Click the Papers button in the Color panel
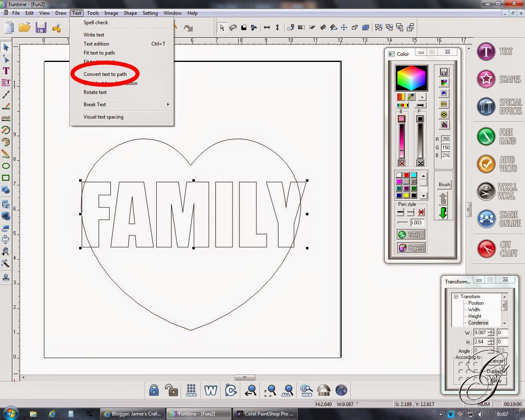This screenshot has width=525, height=420. coord(411,248)
